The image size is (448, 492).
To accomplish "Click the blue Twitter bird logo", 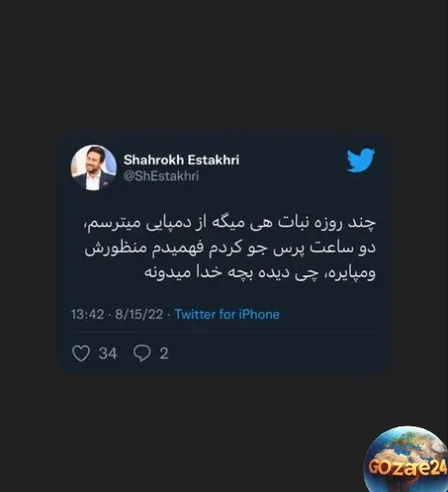I will [x=361, y=160].
